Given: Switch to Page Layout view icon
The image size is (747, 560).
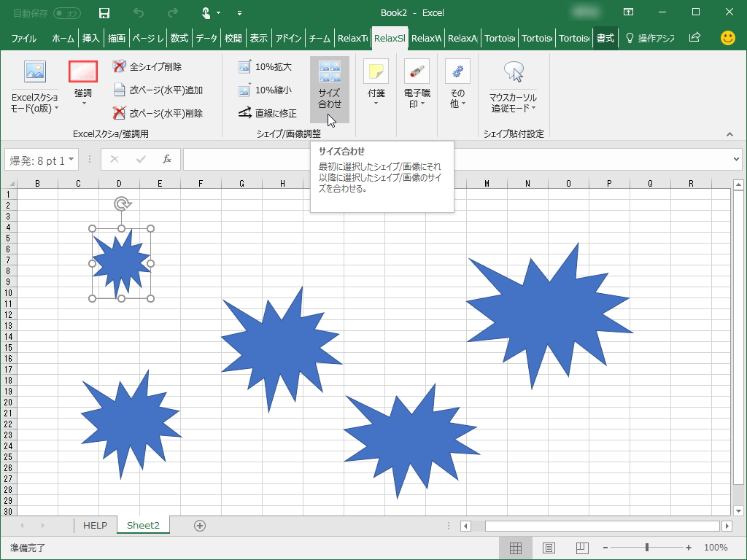Looking at the screenshot, I should point(549,548).
